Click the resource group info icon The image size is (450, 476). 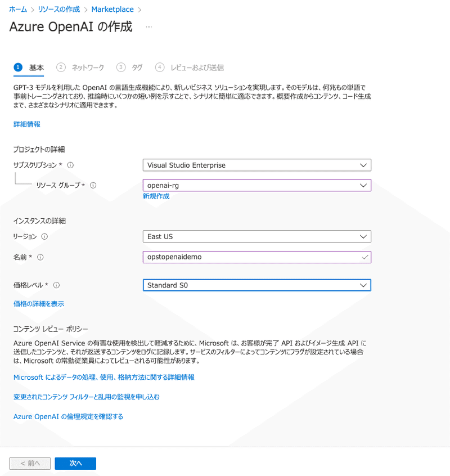tap(93, 185)
